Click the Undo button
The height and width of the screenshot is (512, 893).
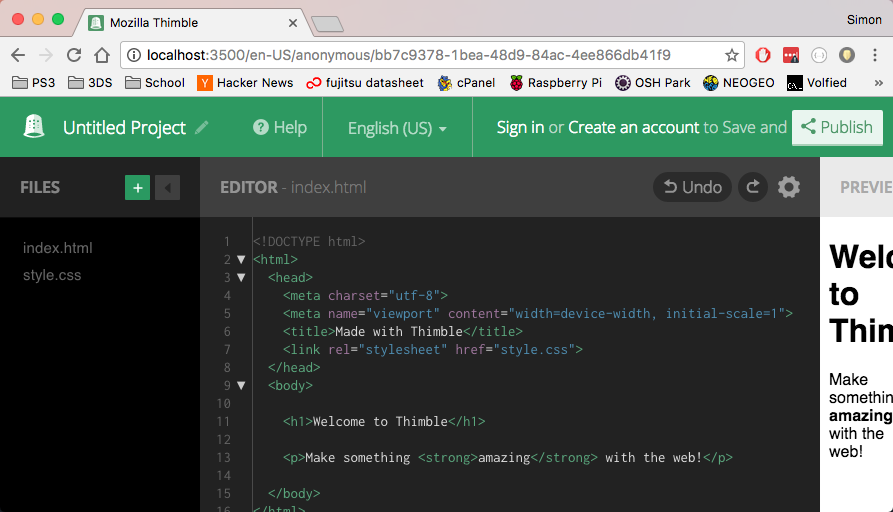(x=693, y=187)
